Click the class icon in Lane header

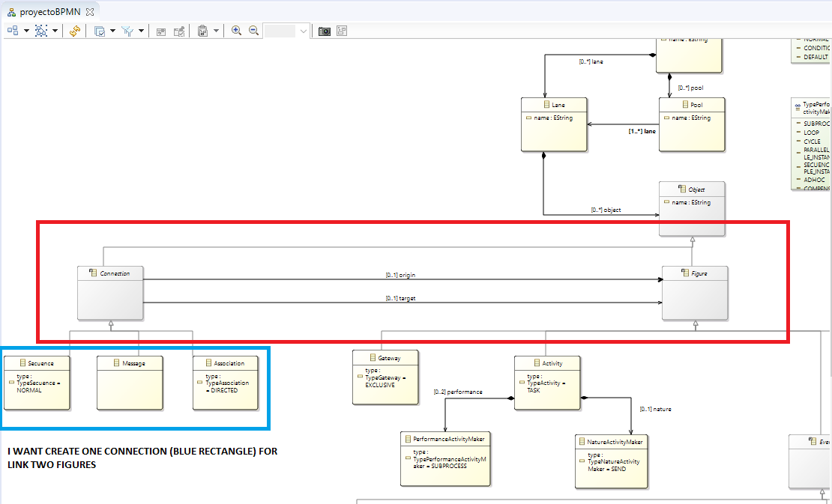pyautogui.click(x=548, y=105)
